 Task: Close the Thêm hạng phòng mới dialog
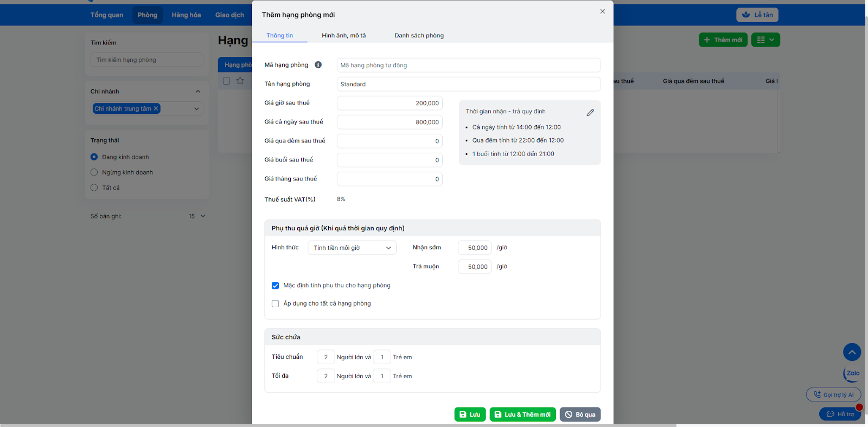coord(602,11)
